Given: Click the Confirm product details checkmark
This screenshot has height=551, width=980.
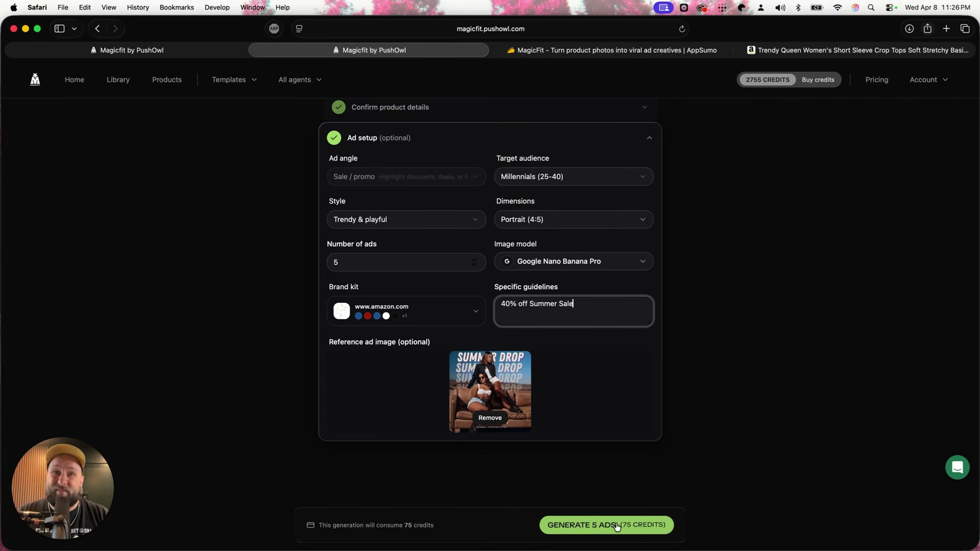Looking at the screenshot, I should click(x=338, y=107).
